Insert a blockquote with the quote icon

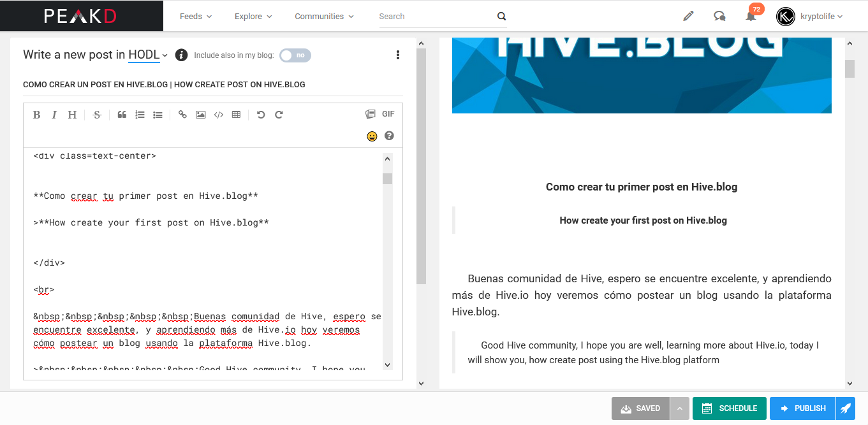(x=122, y=115)
